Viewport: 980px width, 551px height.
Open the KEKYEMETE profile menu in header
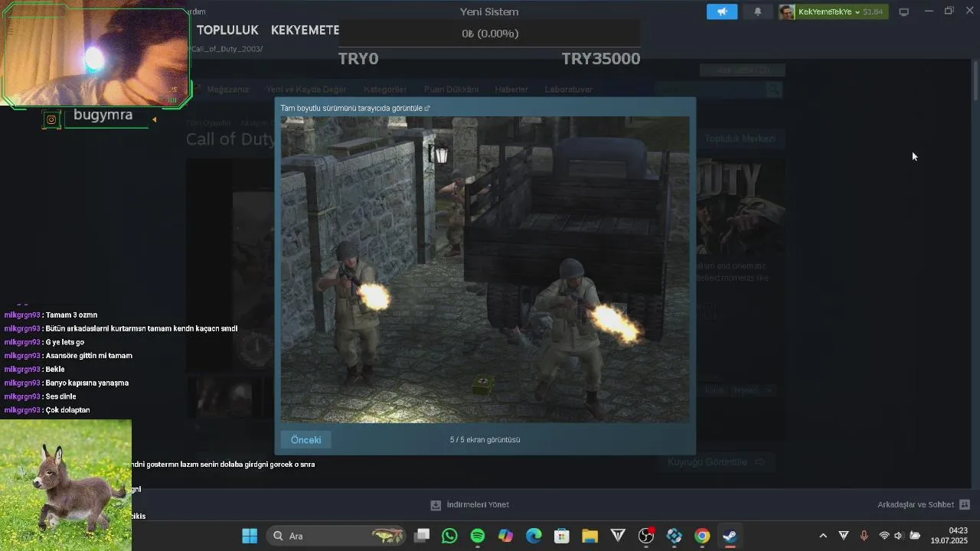pos(305,30)
